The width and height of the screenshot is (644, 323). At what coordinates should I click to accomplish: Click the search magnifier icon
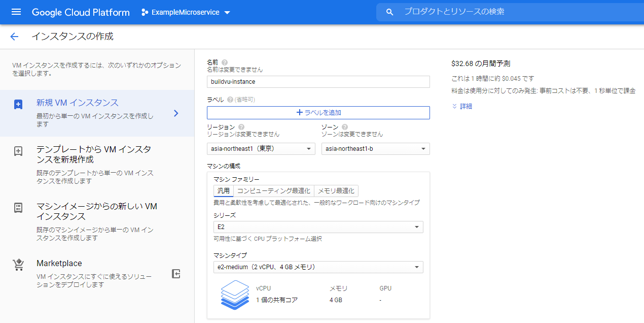pos(390,12)
